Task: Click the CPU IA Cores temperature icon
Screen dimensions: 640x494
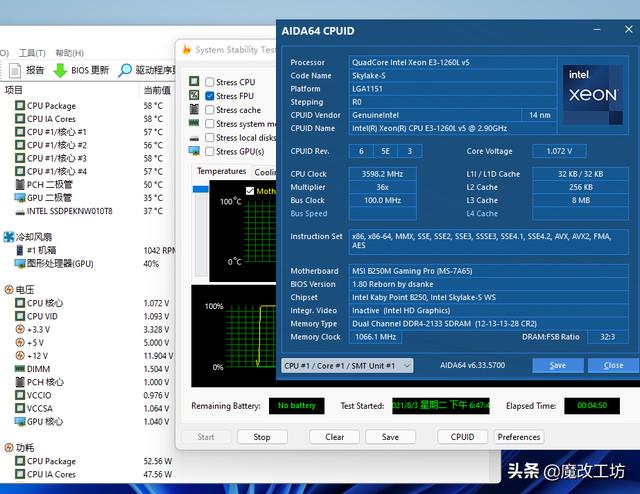Action: point(20,118)
